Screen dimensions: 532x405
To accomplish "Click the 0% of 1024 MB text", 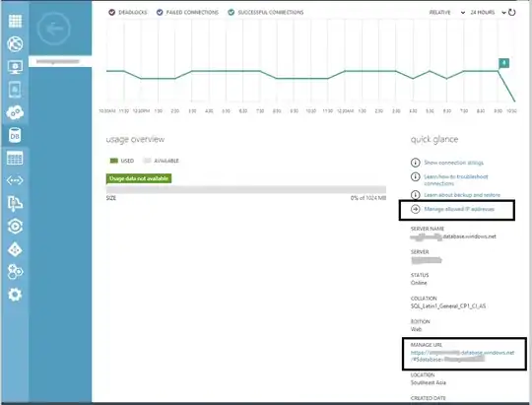I will point(368,198).
